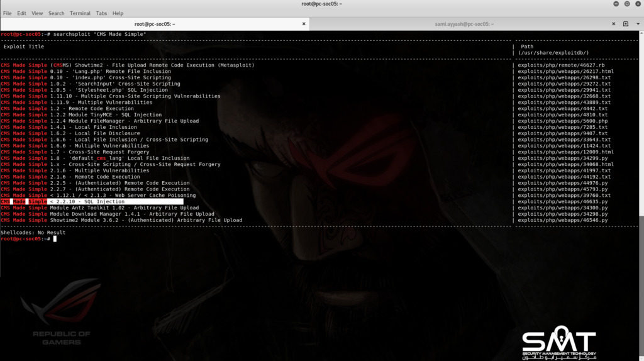Open the Tabs menu

click(101, 13)
